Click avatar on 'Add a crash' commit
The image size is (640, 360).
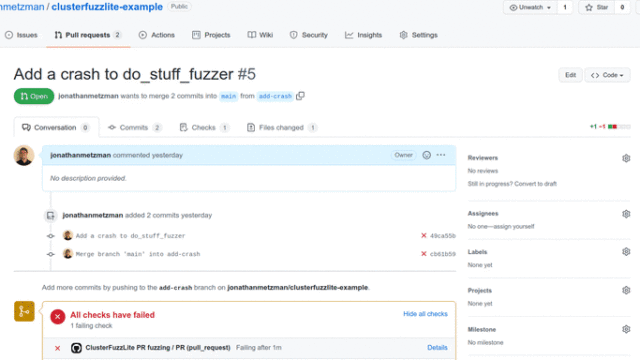68,236
